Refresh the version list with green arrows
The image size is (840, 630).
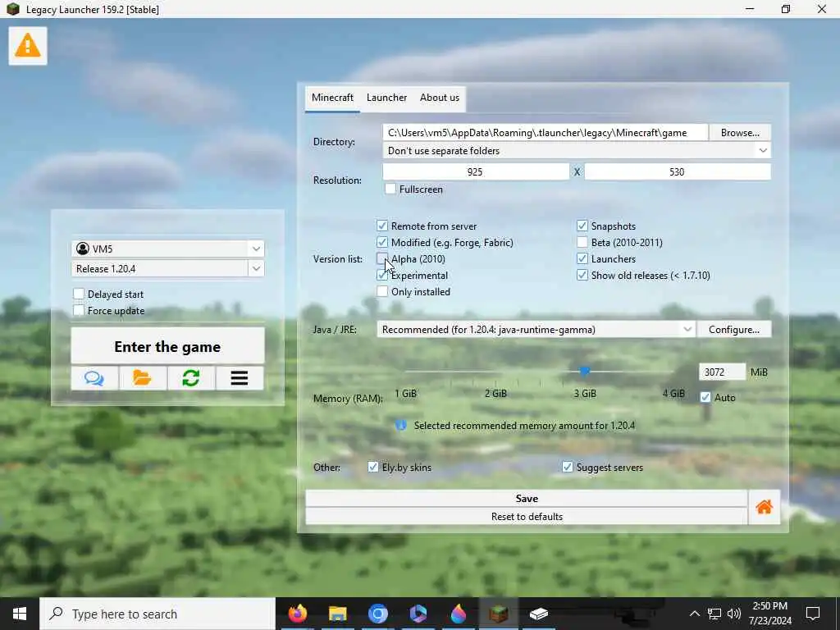click(190, 378)
